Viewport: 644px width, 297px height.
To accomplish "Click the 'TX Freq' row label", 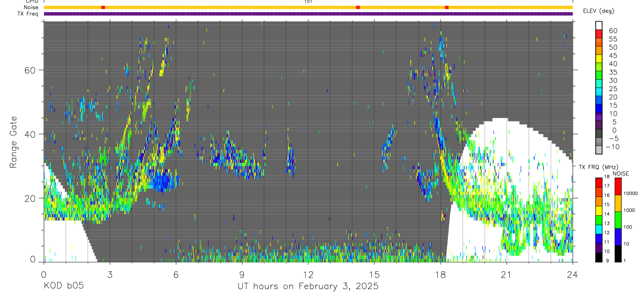I will pos(28,14).
